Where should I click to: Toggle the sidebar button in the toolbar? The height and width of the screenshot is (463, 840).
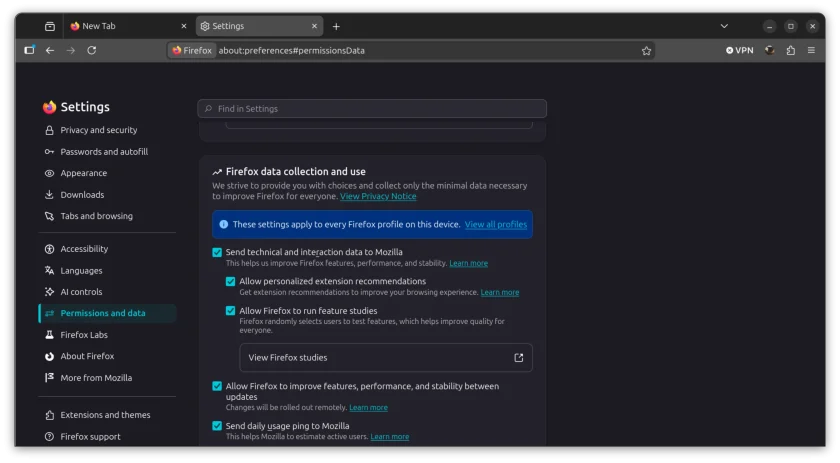click(29, 50)
